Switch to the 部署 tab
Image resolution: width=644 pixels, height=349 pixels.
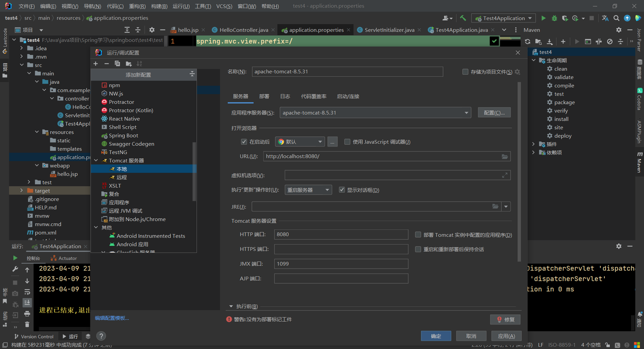pos(264,97)
